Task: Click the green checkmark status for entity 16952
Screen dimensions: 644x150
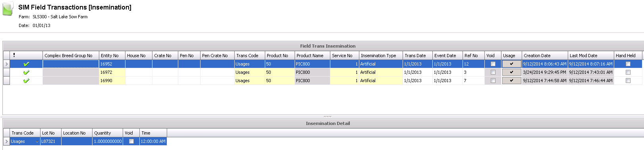Action: point(26,64)
